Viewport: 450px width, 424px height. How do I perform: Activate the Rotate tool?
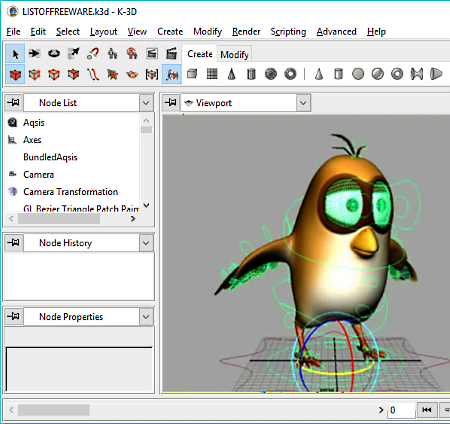coord(54,54)
